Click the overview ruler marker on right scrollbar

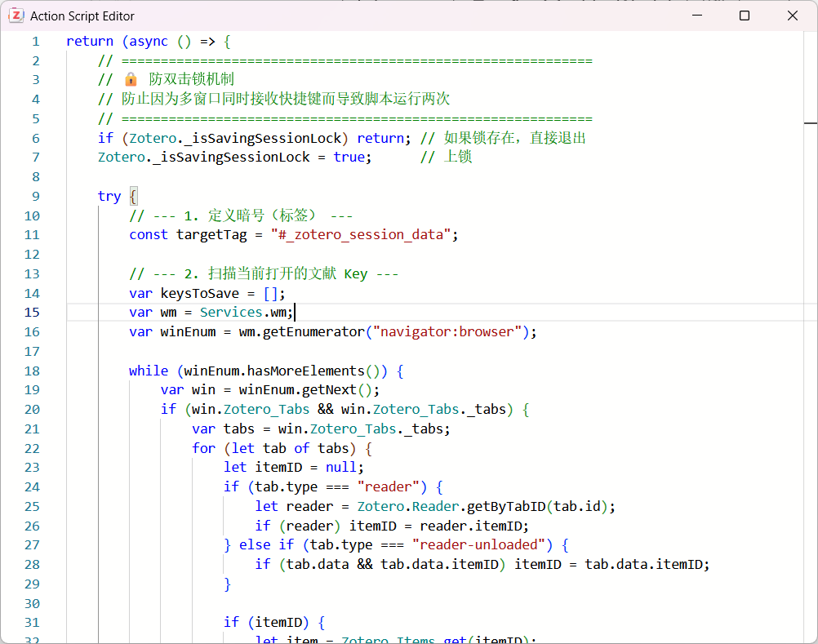coord(810,122)
